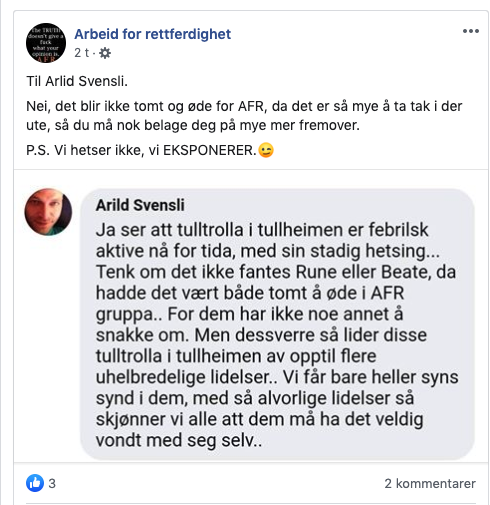Click the "2 t" post timestamp

point(81,53)
